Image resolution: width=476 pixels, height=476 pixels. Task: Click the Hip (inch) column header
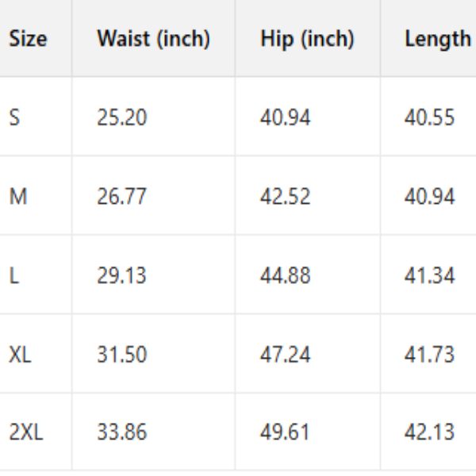(307, 39)
